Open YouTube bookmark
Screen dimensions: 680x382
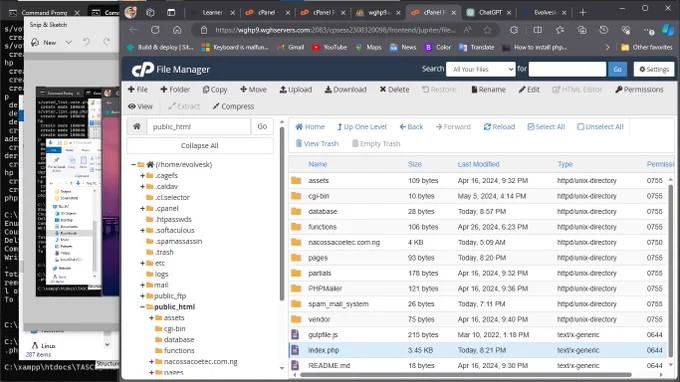coord(330,47)
